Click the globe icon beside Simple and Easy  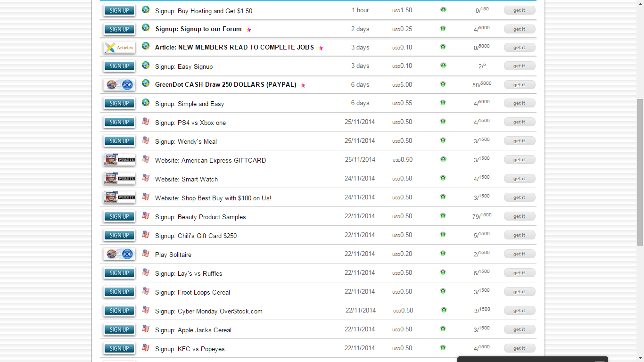coord(146,102)
